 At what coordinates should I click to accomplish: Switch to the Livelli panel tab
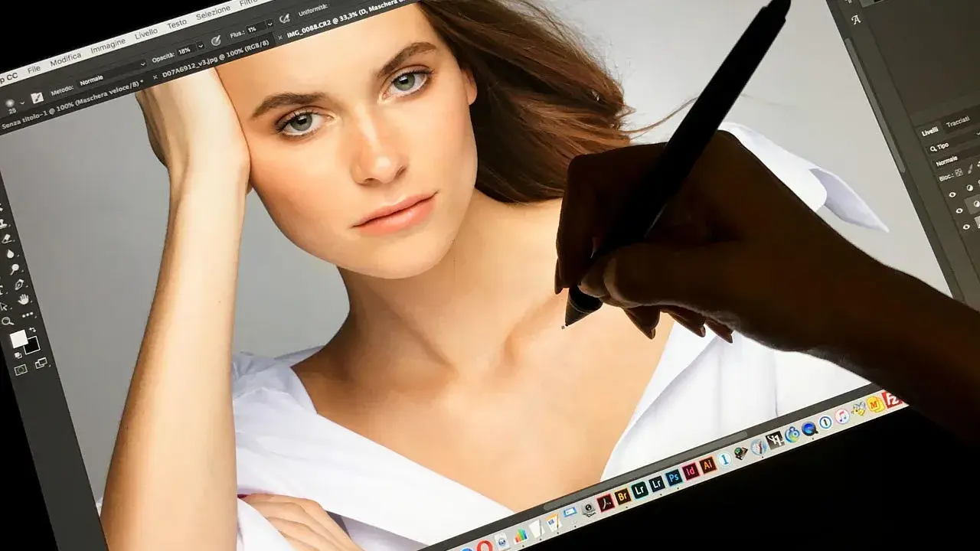pyautogui.click(x=929, y=132)
